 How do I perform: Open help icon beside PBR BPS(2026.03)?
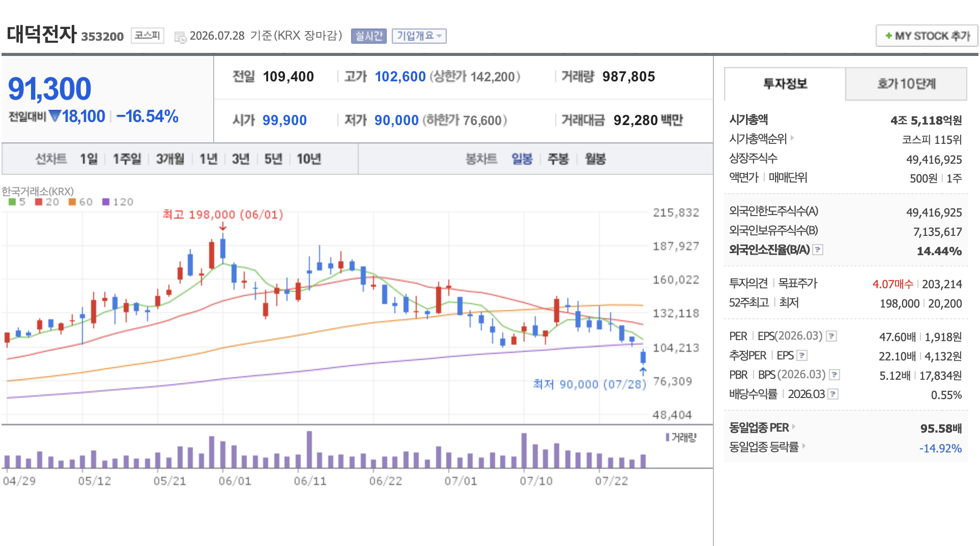click(x=834, y=375)
